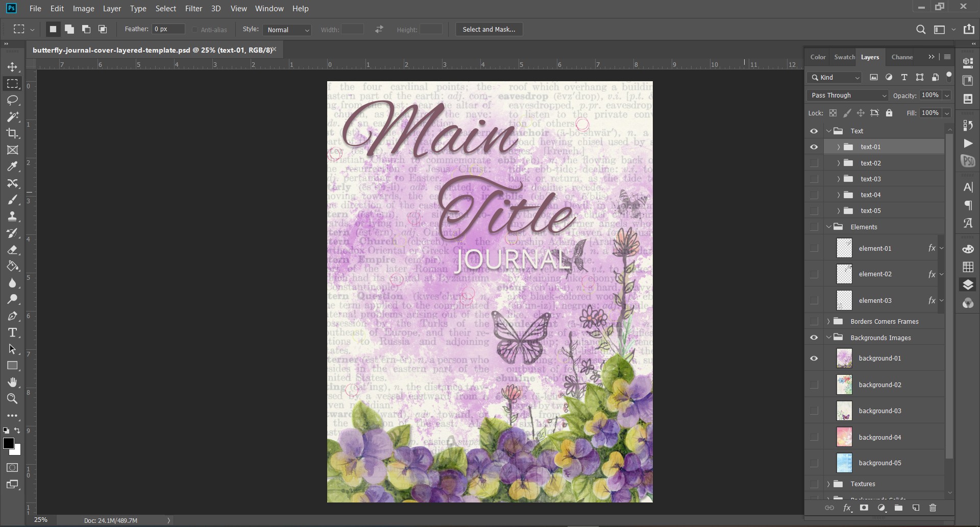Select the Brush tool
The height and width of the screenshot is (527, 980).
click(x=13, y=200)
